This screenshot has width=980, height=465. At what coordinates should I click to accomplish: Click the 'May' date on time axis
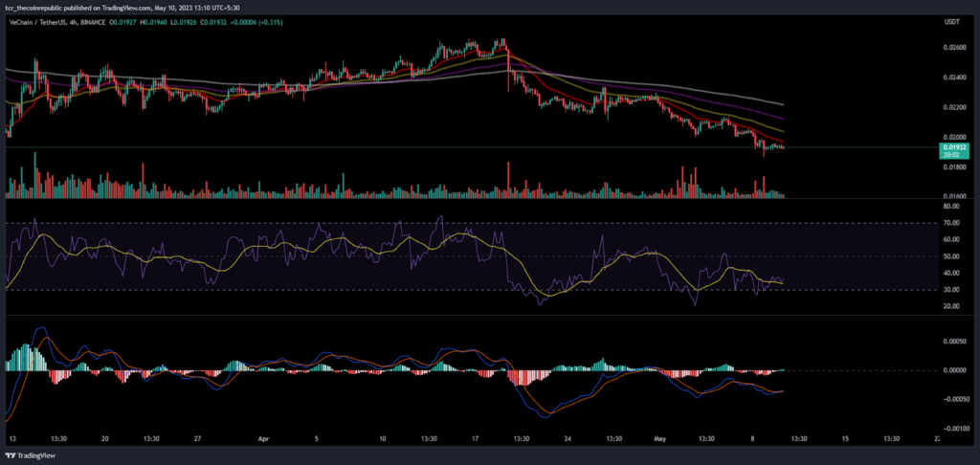click(x=660, y=439)
